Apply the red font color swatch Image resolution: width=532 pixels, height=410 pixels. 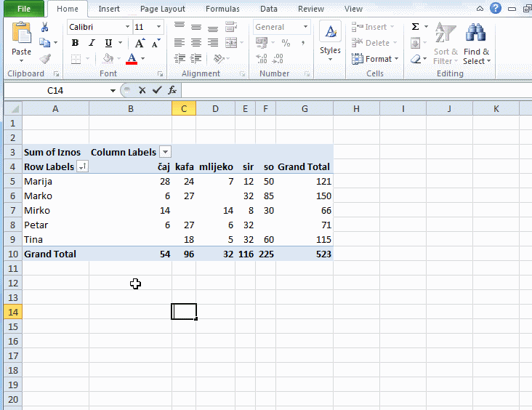[x=132, y=59]
